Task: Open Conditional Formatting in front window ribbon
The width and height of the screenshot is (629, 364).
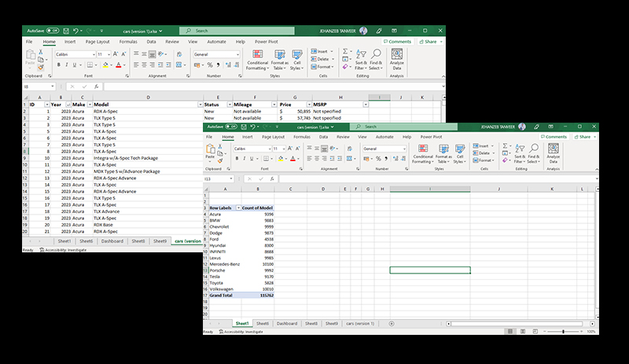Action: pos(423,154)
